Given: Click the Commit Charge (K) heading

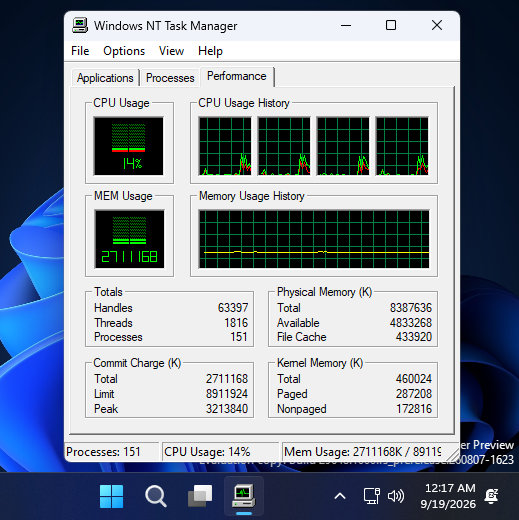Looking at the screenshot, I should (x=137, y=363).
